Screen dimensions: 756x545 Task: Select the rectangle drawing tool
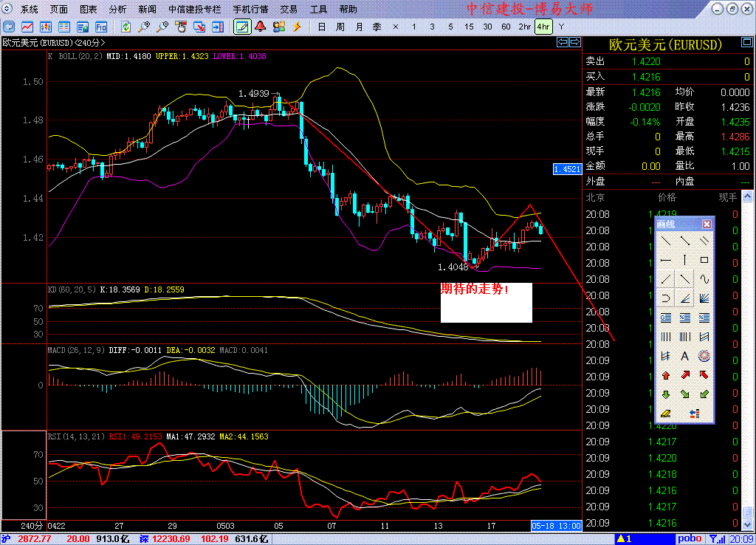[x=704, y=260]
